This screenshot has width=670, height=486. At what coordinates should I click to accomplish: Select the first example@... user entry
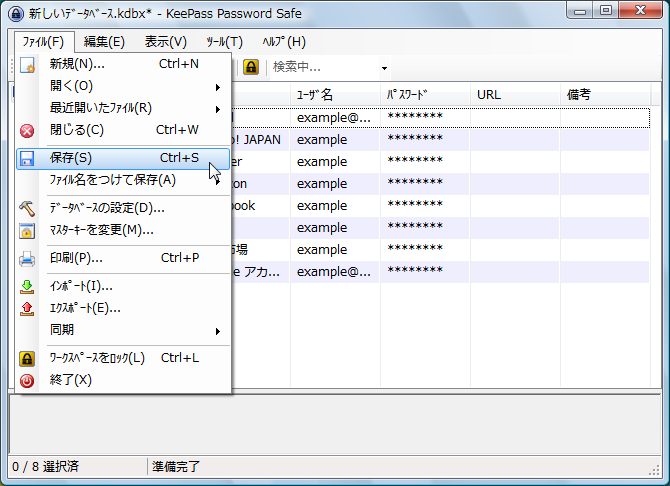coord(334,118)
